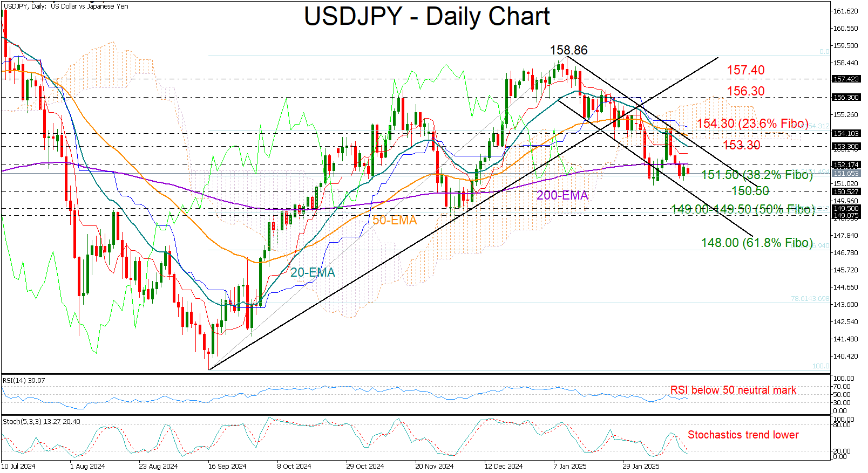Select the 150.50 support label

[x=750, y=191]
